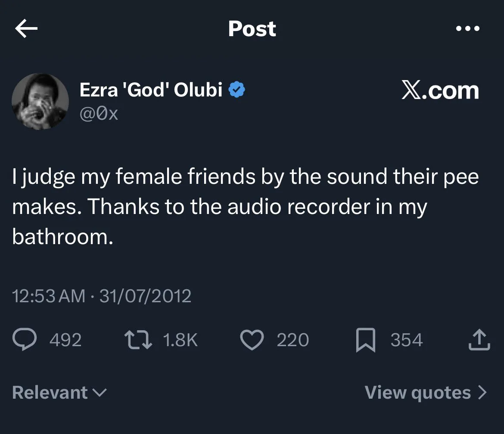Click the arrow beside View quotes

click(x=482, y=393)
